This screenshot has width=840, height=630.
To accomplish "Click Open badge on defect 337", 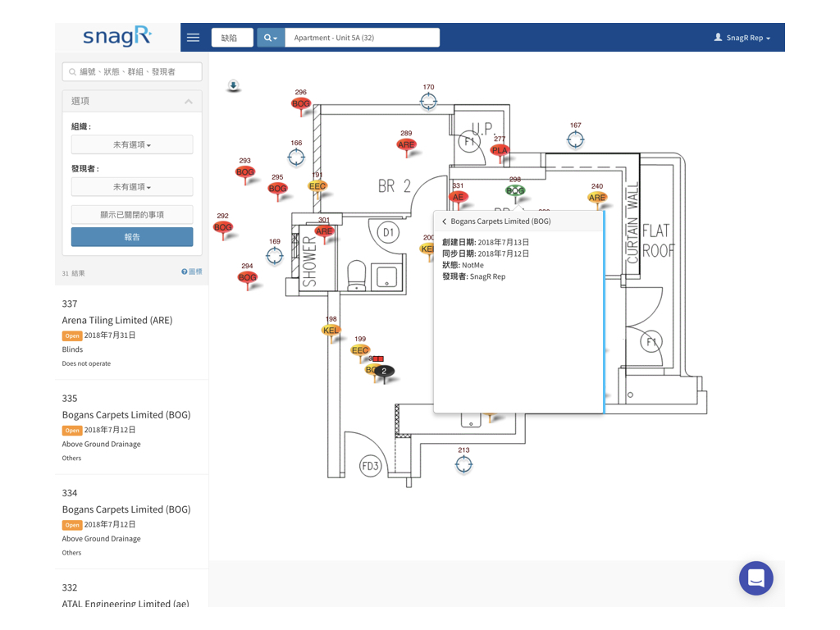I will click(x=72, y=336).
